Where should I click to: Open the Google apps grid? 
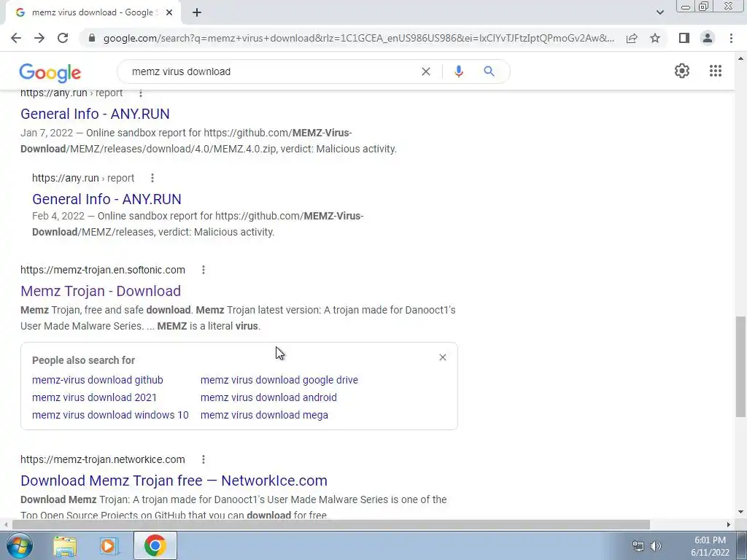click(x=716, y=71)
